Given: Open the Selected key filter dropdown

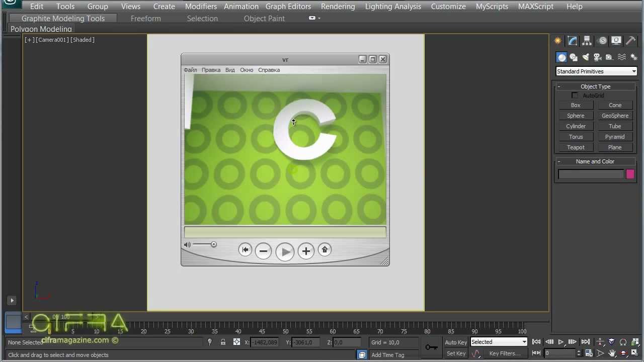Looking at the screenshot, I should pyautogui.click(x=499, y=342).
